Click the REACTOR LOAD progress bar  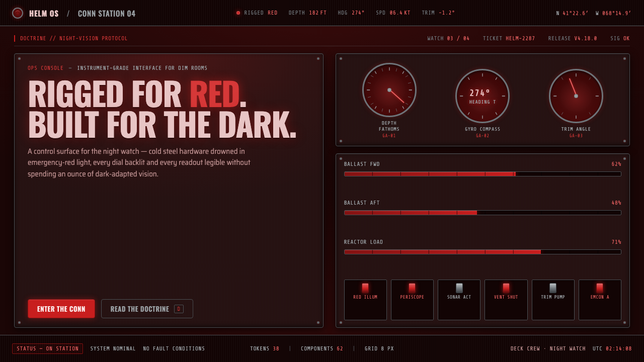click(482, 252)
